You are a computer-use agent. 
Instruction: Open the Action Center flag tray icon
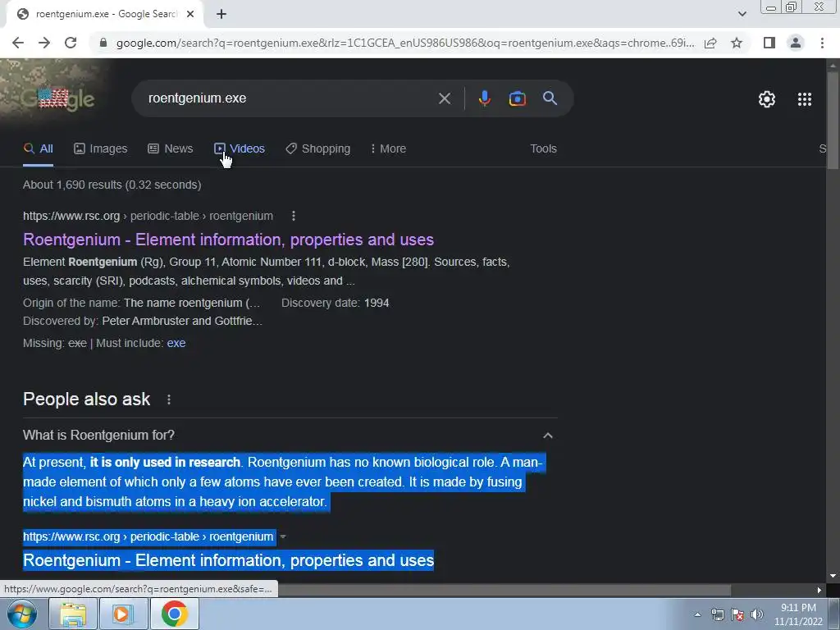(x=737, y=614)
